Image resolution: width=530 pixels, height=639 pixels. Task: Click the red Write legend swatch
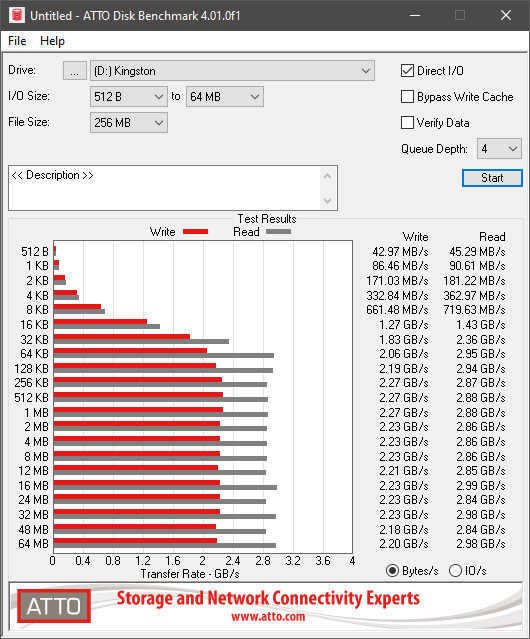tap(196, 231)
